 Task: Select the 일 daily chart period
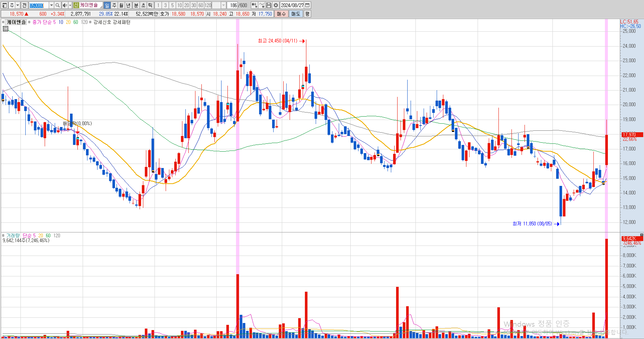tap(107, 5)
